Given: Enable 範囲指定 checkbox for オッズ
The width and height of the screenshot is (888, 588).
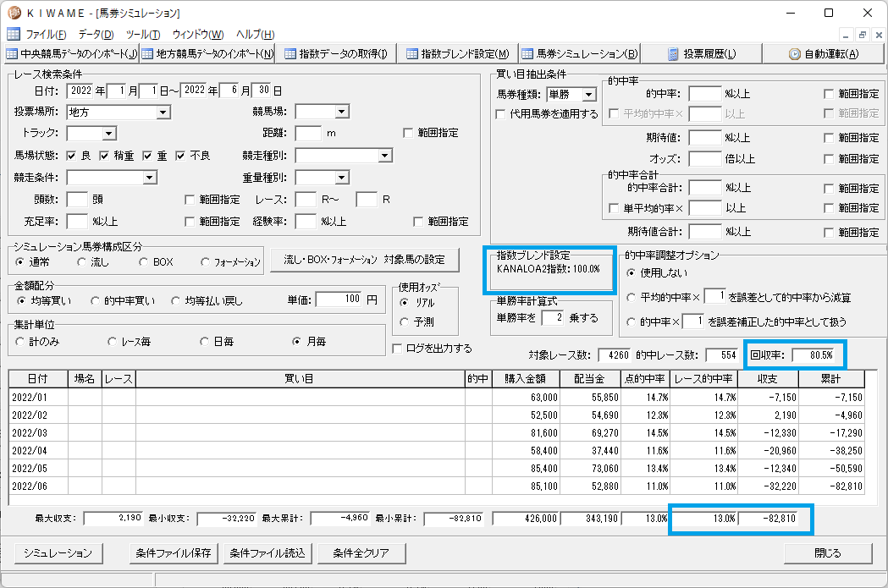Looking at the screenshot, I should pos(829,159).
